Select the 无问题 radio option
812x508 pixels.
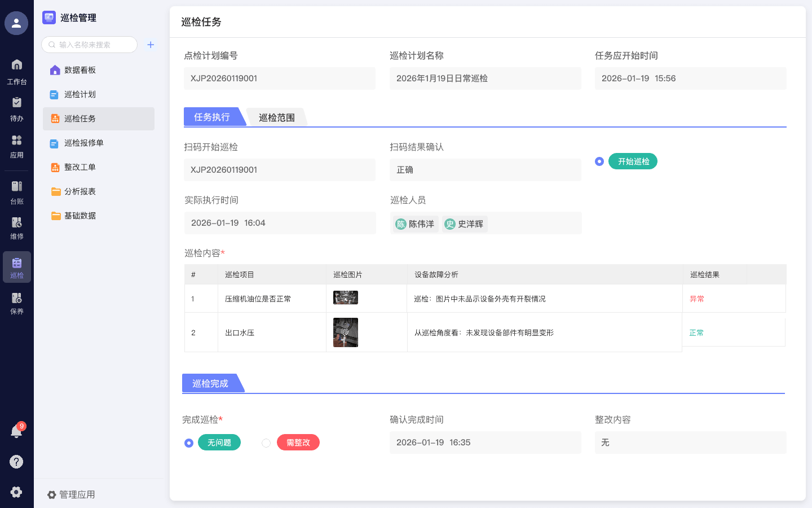(188, 443)
